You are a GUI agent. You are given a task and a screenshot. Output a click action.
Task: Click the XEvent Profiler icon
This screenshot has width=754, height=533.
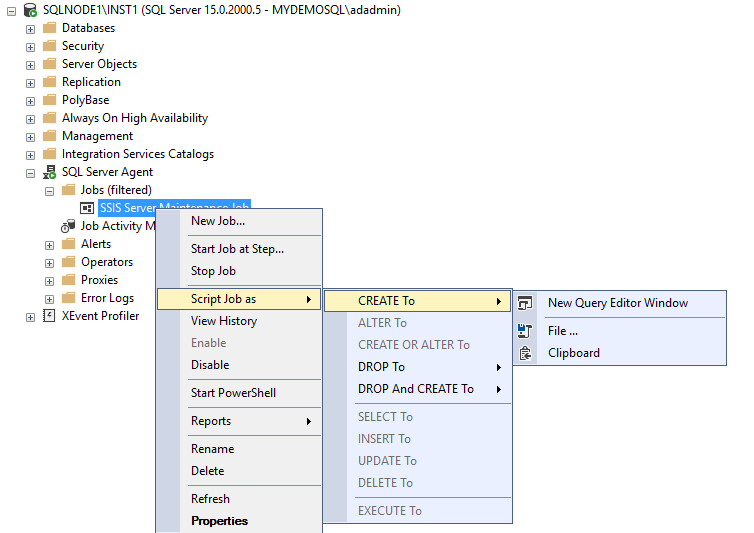coord(49,316)
